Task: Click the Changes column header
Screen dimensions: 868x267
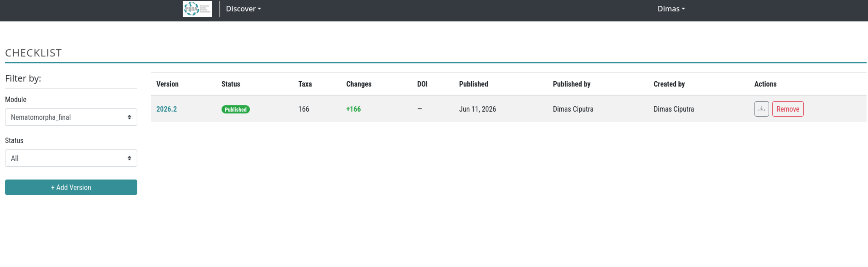Action: tap(359, 84)
